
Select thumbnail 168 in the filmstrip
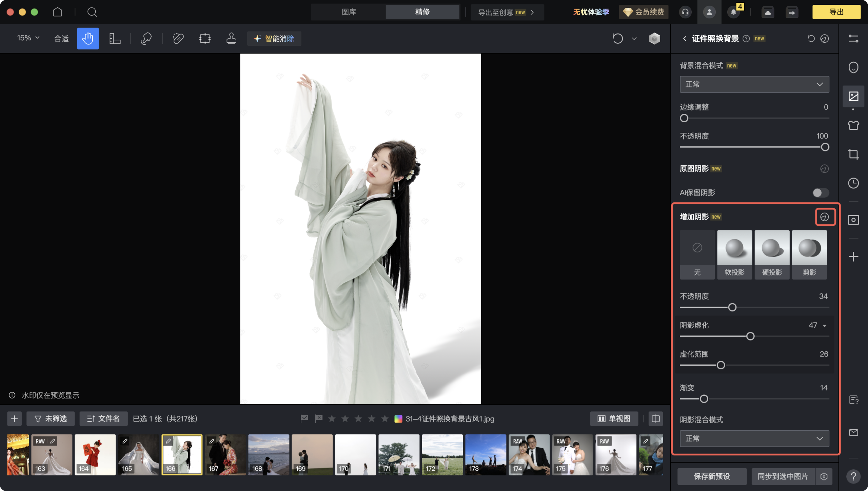click(269, 454)
